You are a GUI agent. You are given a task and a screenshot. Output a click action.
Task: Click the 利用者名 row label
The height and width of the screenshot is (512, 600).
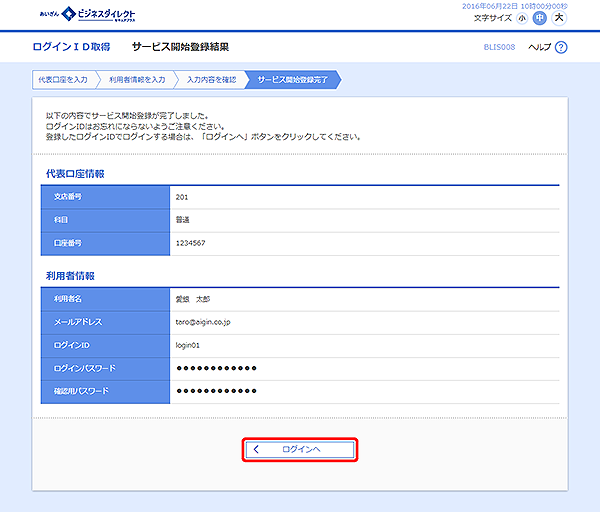(x=68, y=299)
